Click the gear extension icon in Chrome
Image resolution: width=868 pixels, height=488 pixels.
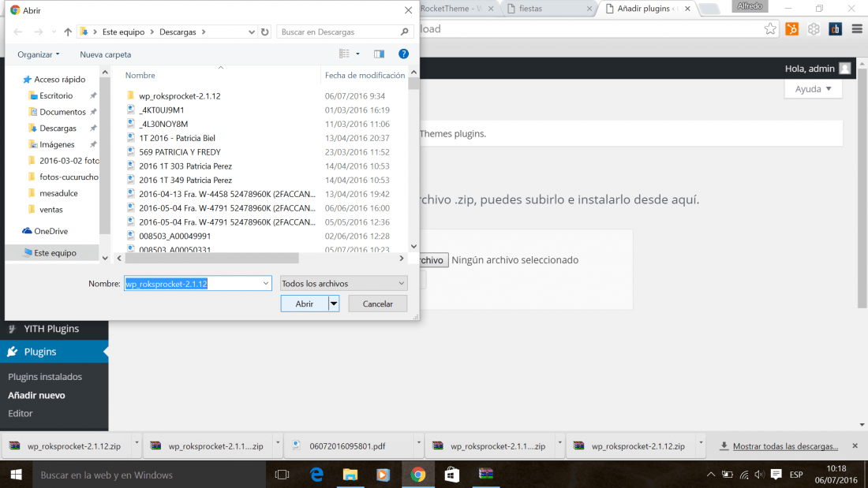click(814, 28)
